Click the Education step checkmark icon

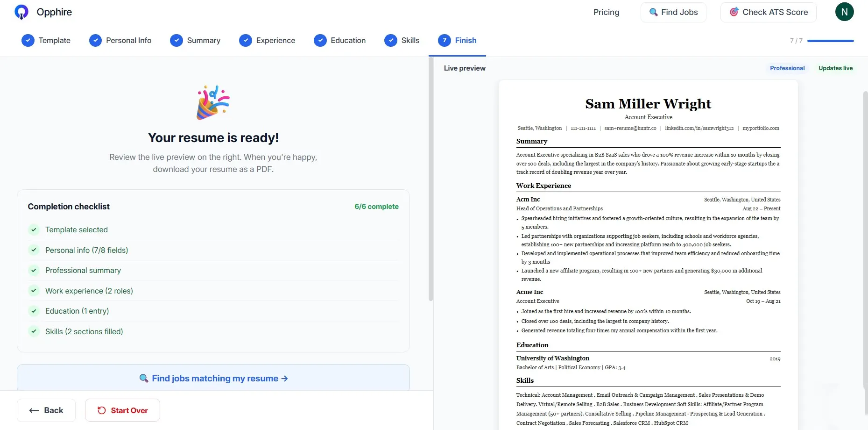tap(320, 40)
